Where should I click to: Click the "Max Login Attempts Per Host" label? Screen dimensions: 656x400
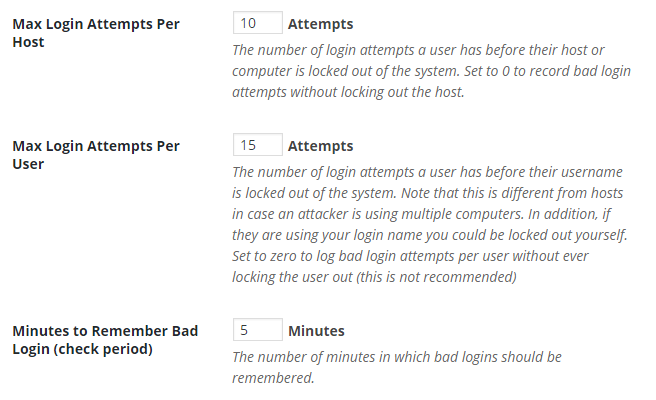coord(95,33)
